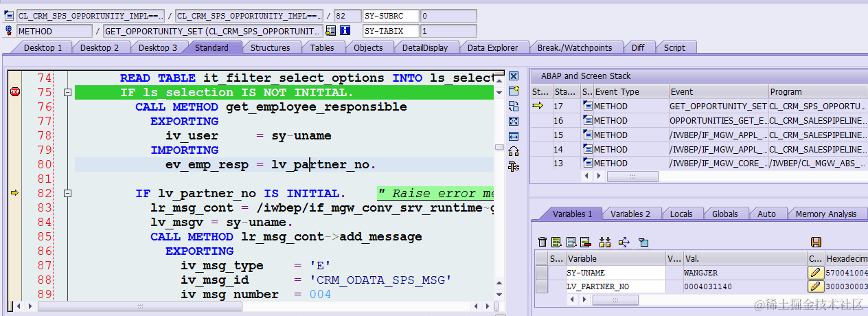Open the Break./Watchpoints tab
This screenshot has height=316, width=868.
(574, 47)
